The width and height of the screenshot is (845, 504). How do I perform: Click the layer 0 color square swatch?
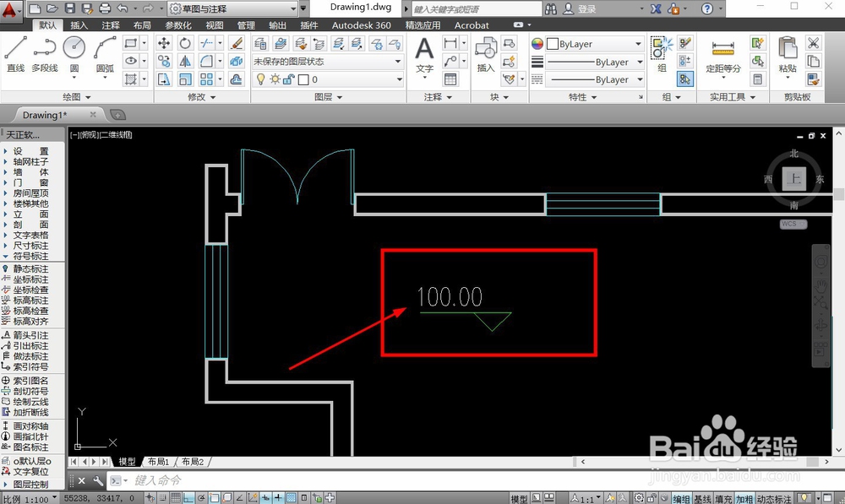(x=303, y=79)
